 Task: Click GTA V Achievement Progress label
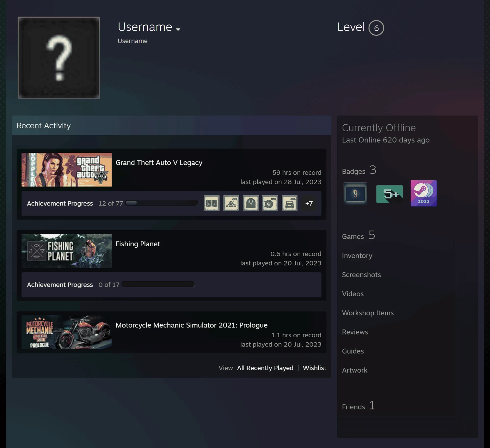(60, 203)
